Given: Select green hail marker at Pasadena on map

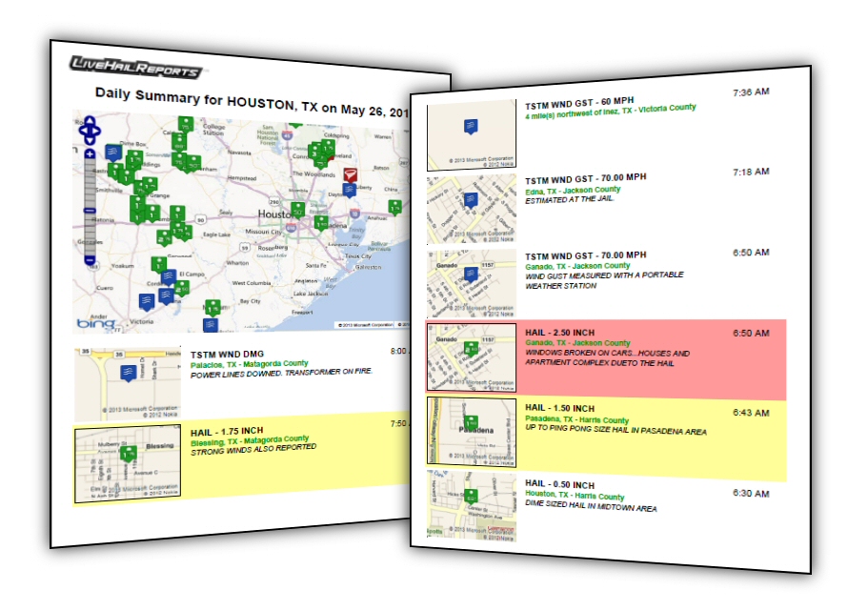Looking at the screenshot, I should 321,223.
